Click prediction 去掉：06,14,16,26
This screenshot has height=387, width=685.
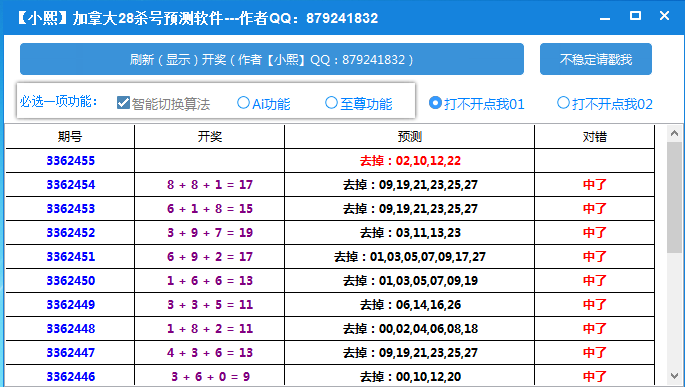[x=410, y=305]
